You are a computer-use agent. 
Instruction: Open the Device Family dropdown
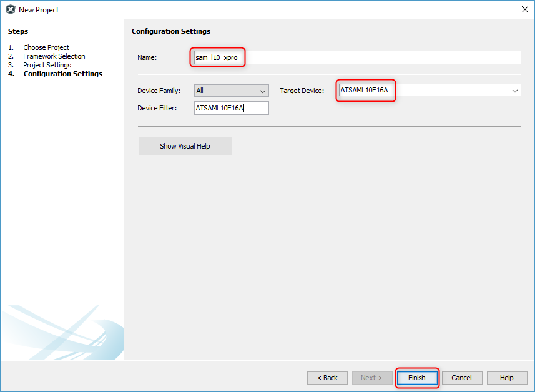tap(231, 91)
